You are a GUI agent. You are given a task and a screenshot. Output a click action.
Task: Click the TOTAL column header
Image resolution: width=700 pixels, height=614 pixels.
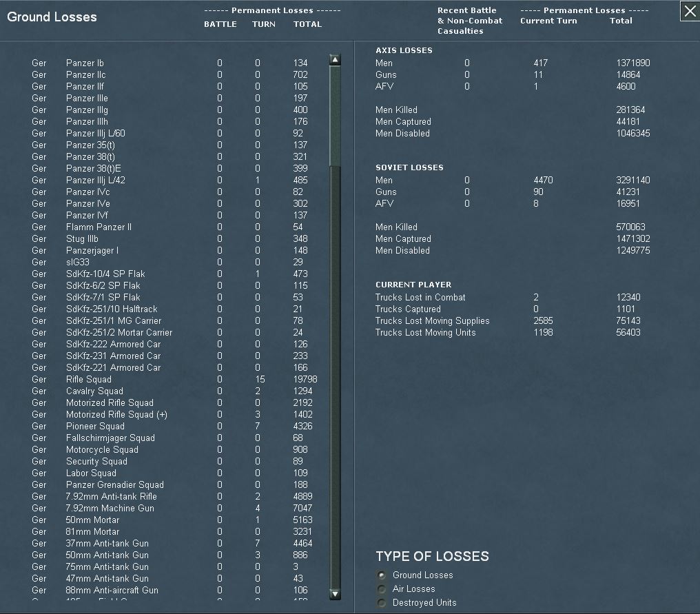pyautogui.click(x=307, y=24)
